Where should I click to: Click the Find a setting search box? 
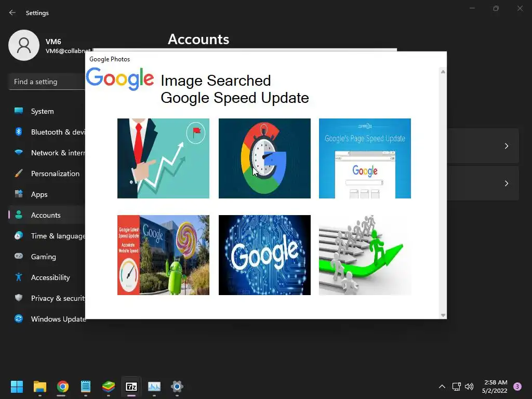coord(46,82)
